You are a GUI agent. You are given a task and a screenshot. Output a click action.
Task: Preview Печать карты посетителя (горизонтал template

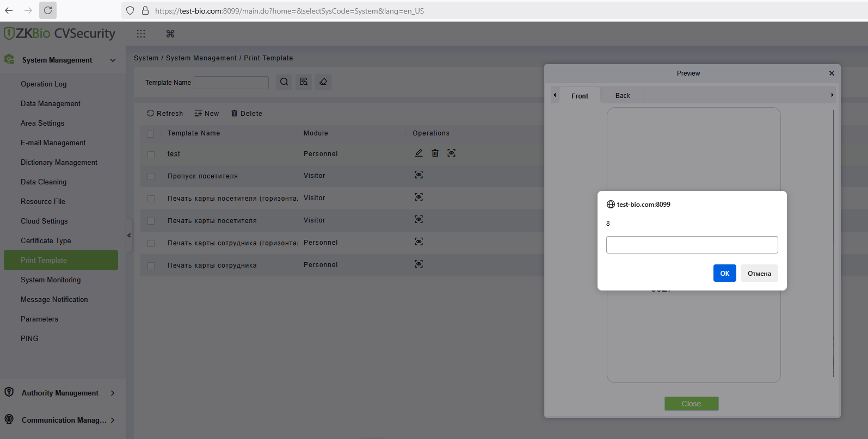click(x=418, y=197)
